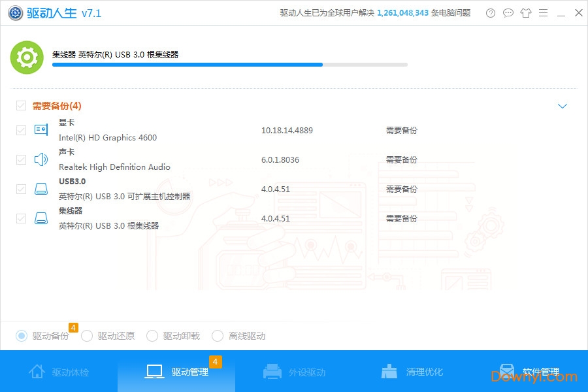Toggle checkbox for Realtek High Definition Audio
588x392 pixels.
[x=22, y=159]
